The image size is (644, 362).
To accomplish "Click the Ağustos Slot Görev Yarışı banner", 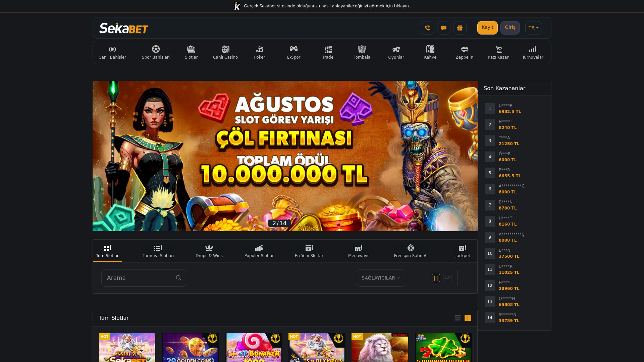I will point(285,156).
